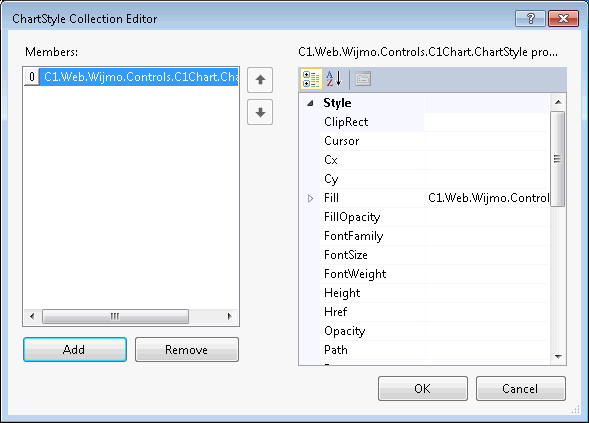Click the members list horizontal scrollbar thumb

coord(115,316)
